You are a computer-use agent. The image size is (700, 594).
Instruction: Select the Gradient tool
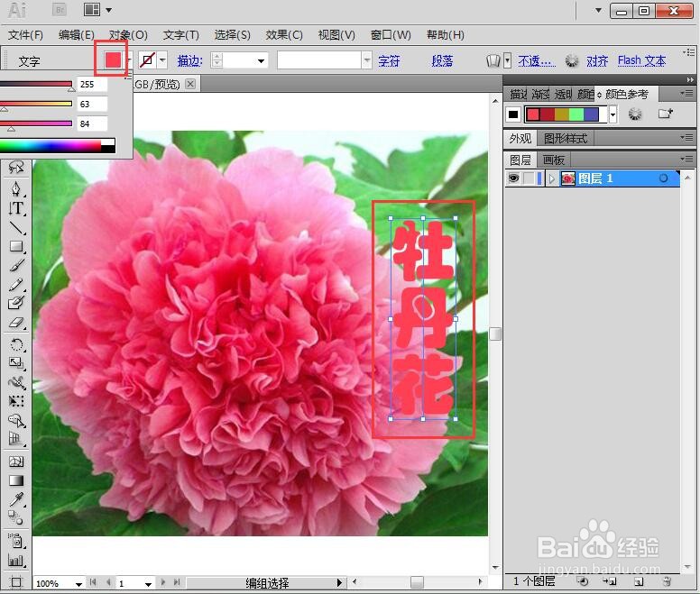[x=16, y=480]
